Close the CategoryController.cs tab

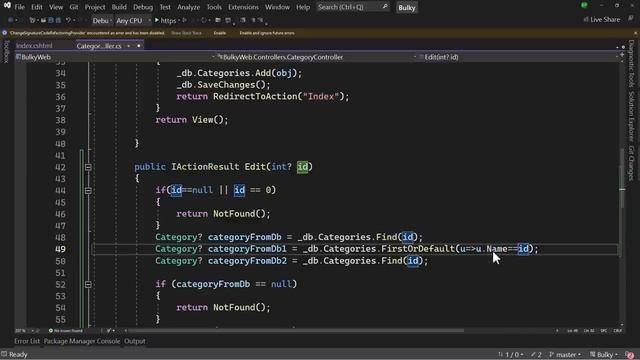tap(138, 46)
